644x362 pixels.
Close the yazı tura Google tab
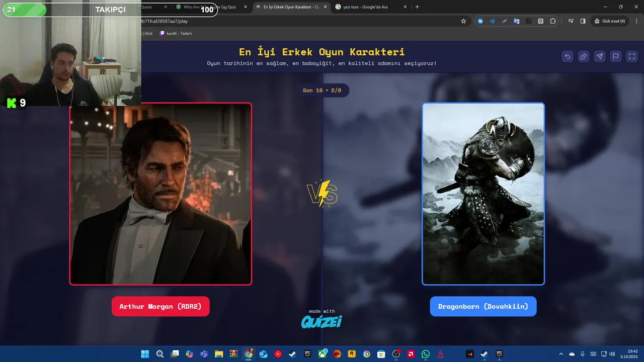point(405,7)
